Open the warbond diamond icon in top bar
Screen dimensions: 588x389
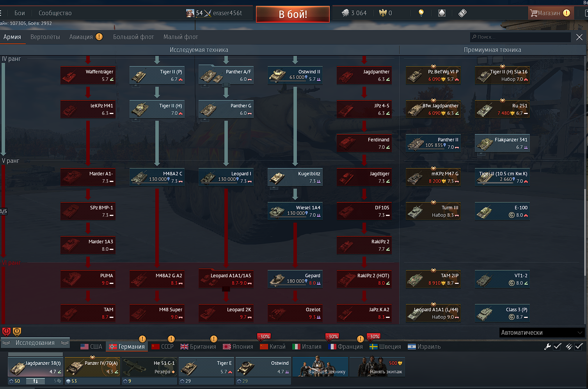tap(442, 13)
